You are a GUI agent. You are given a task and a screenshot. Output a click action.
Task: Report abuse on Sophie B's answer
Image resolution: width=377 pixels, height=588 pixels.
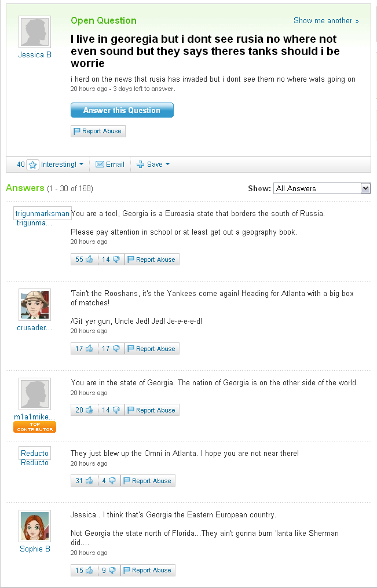pyautogui.click(x=148, y=570)
